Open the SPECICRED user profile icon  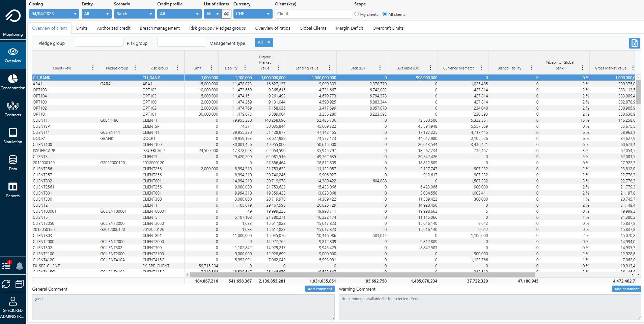click(13, 301)
